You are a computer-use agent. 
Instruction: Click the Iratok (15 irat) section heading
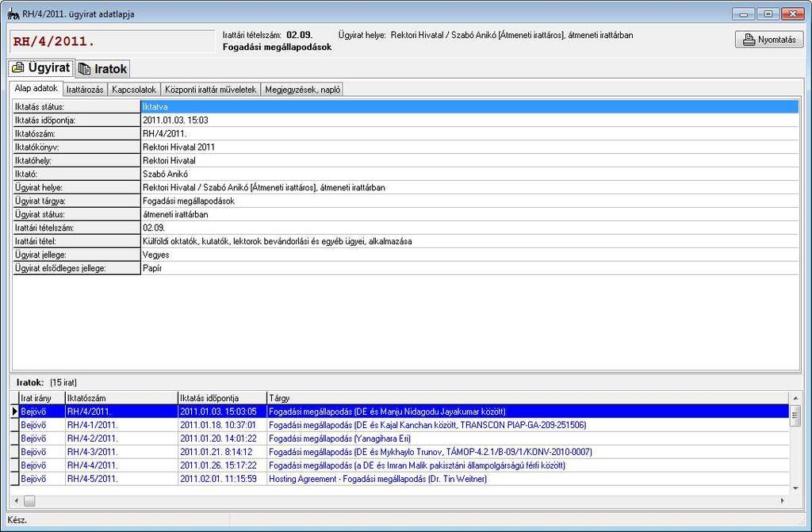coord(47,382)
